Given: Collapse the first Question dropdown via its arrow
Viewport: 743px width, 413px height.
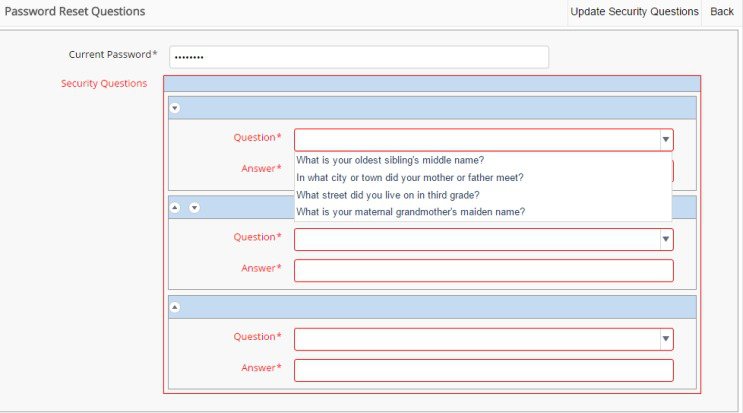Looking at the screenshot, I should pos(665,140).
